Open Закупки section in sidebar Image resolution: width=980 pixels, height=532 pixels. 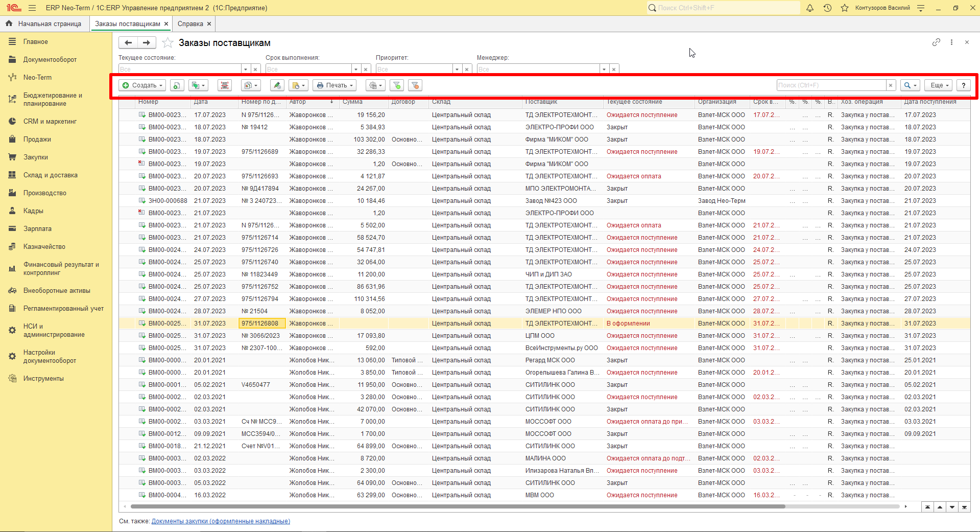coord(35,157)
